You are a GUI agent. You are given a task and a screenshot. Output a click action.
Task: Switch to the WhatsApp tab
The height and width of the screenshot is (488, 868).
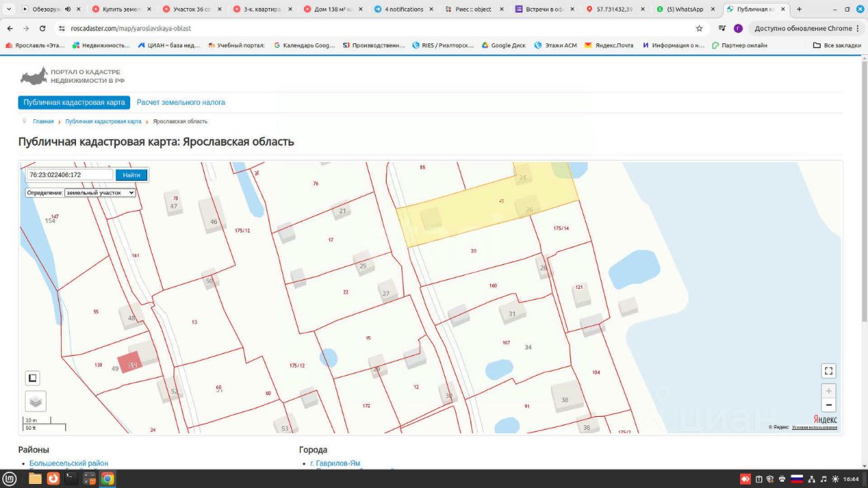coord(684,9)
